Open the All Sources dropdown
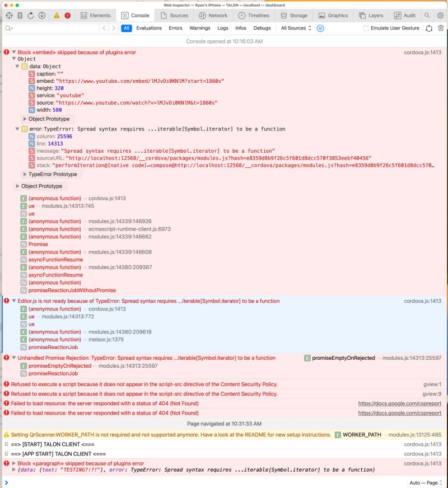This screenshot has width=448, height=488. pos(296,28)
